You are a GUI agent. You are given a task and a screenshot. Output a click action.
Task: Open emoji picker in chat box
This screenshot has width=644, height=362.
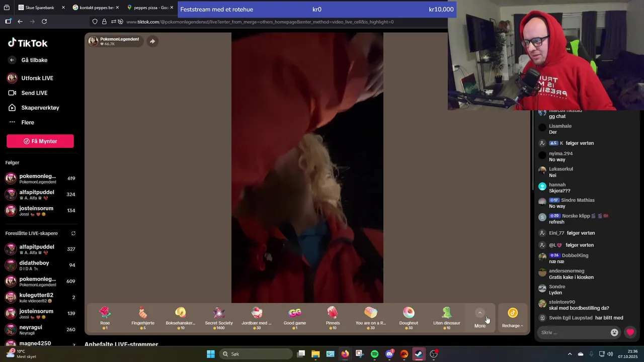pyautogui.click(x=614, y=332)
